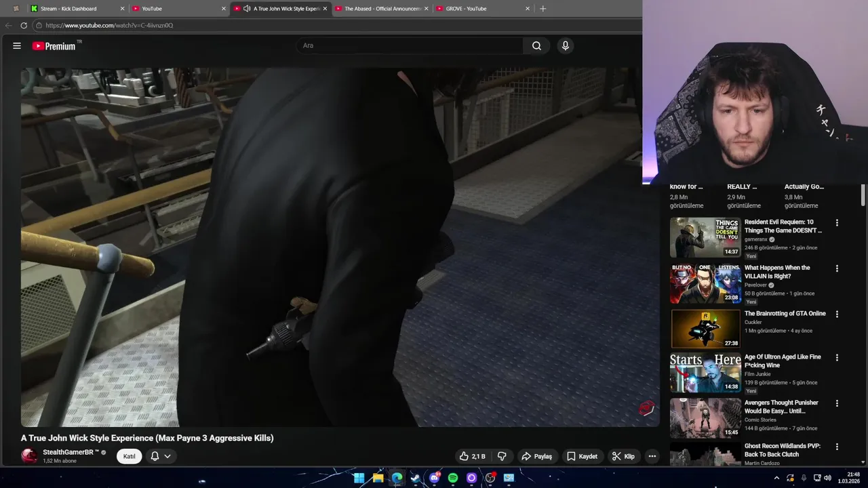The height and width of the screenshot is (488, 868).
Task: Click the StealthGamerBR channel avatar
Action: [29, 456]
